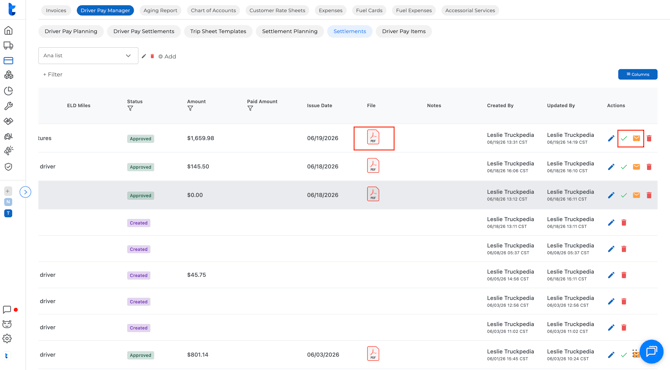Mark the $1,659.98 settlement as paid checkmark
The height and width of the screenshot is (370, 670).
[x=624, y=138]
